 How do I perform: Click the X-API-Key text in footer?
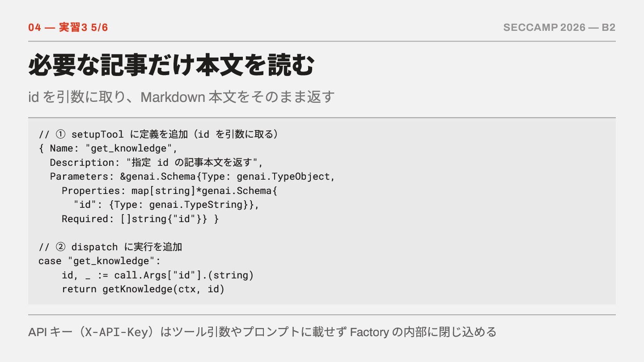(x=117, y=333)
